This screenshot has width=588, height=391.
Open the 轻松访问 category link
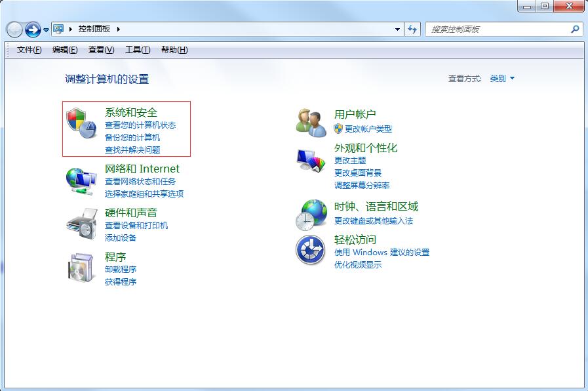(x=355, y=239)
